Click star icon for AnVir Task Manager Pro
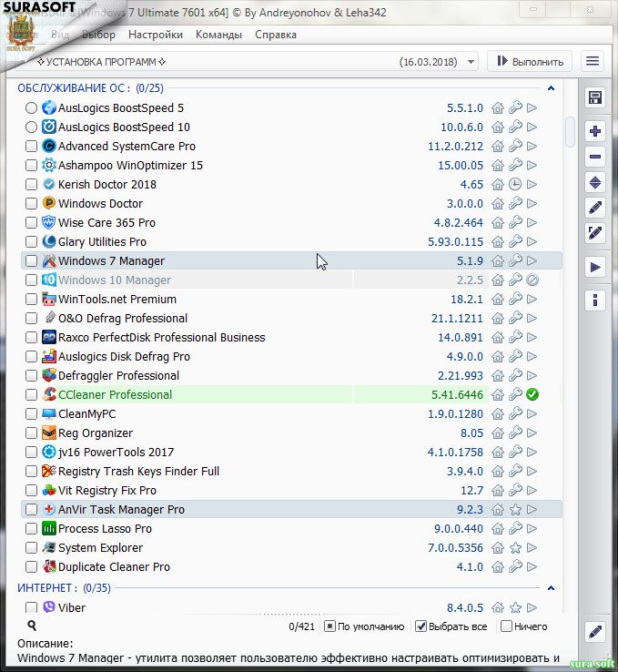The width and height of the screenshot is (618, 672). (x=515, y=510)
